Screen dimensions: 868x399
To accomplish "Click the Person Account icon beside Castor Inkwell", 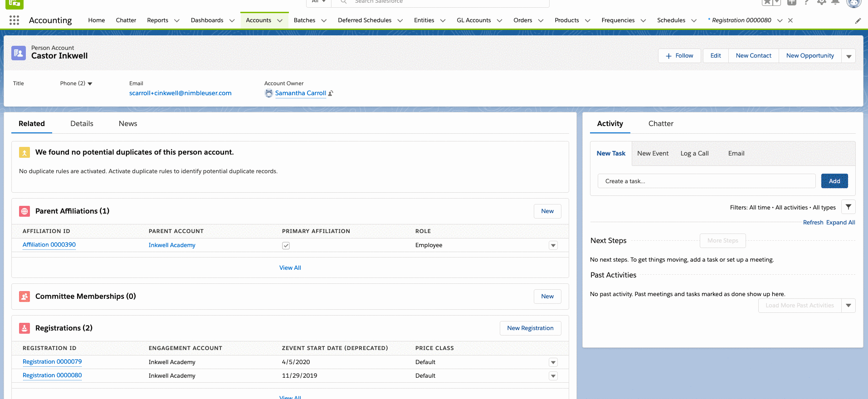I will point(19,53).
